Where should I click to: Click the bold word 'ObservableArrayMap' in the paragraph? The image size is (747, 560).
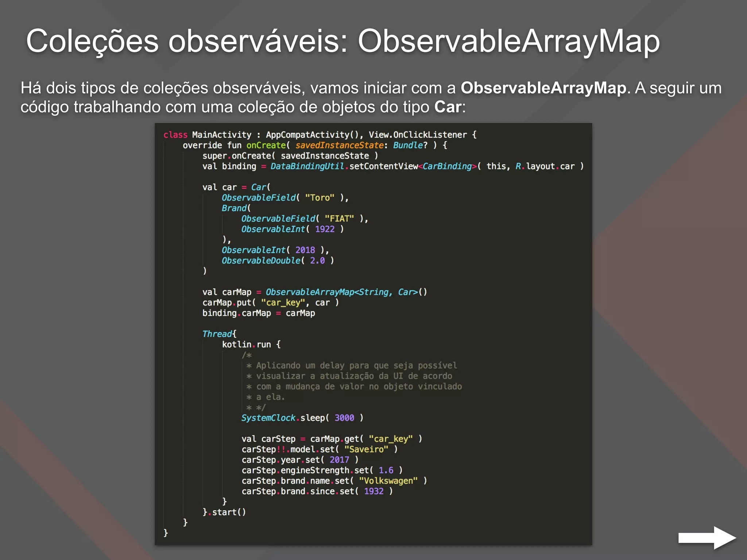point(543,88)
